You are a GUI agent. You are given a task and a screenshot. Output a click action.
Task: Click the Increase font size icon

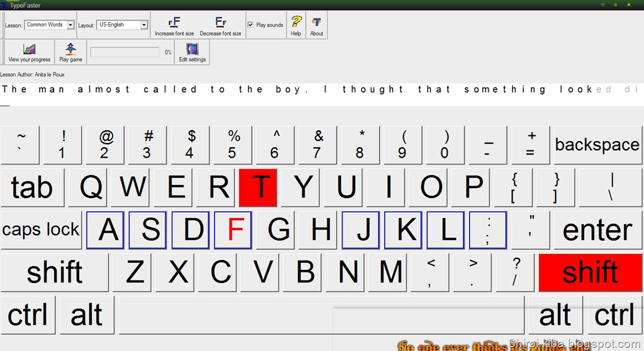(174, 26)
